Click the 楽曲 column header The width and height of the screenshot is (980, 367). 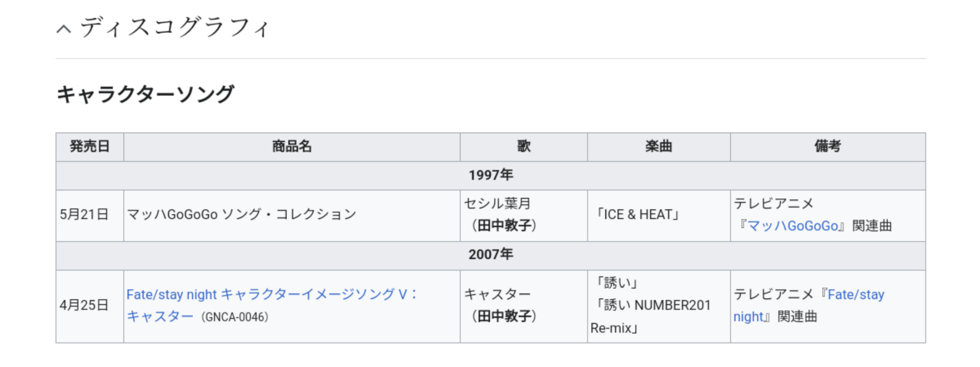pyautogui.click(x=659, y=147)
